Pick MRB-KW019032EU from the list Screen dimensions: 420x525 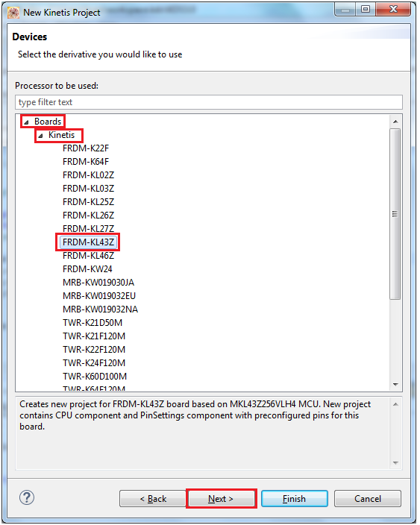pos(98,296)
